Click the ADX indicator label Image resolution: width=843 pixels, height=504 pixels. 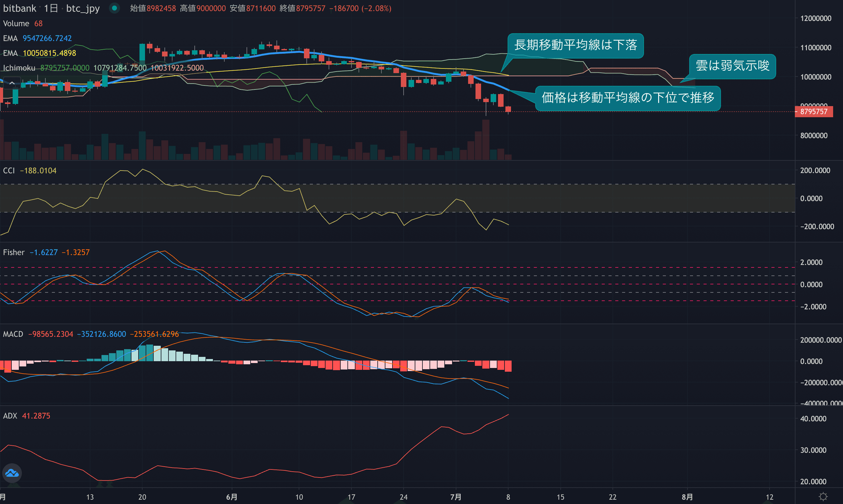(x=10, y=416)
